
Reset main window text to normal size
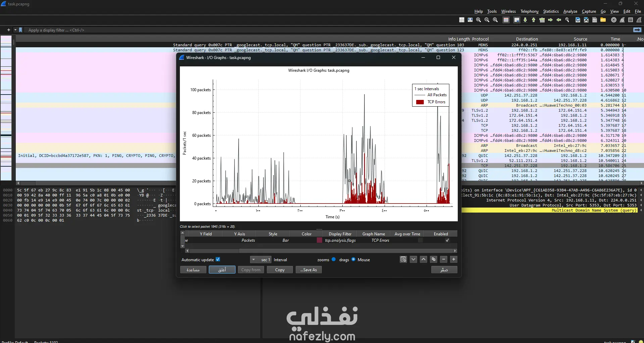click(x=479, y=20)
